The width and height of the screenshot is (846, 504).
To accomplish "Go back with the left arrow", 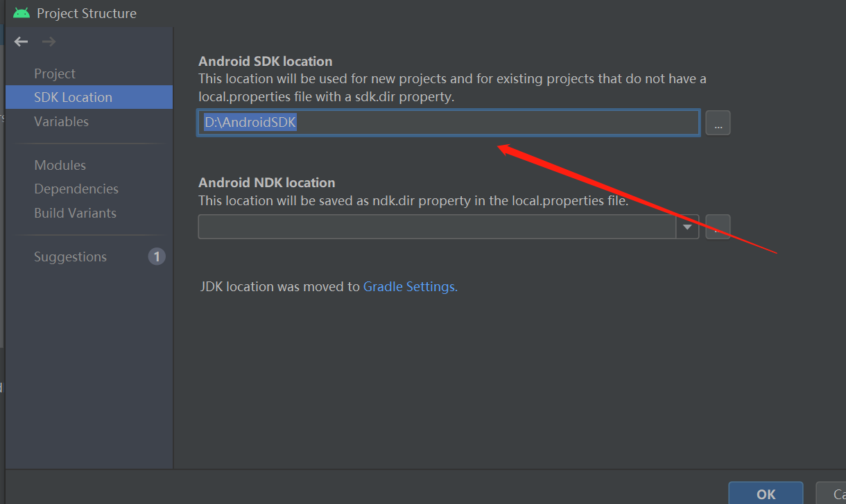I will coord(21,42).
